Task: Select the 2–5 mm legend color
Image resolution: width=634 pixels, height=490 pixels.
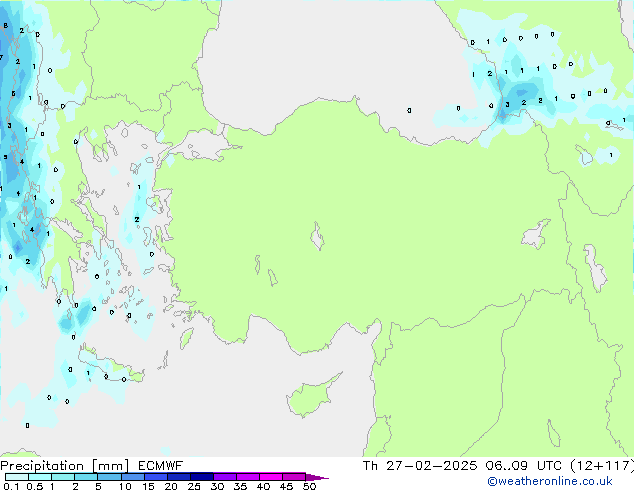Action: click(86, 477)
